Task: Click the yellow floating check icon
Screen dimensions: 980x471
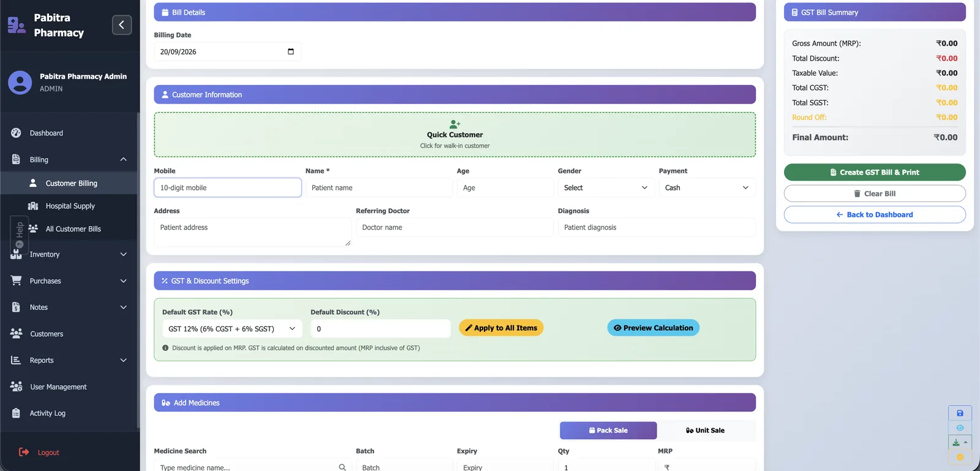Action: tap(960, 457)
